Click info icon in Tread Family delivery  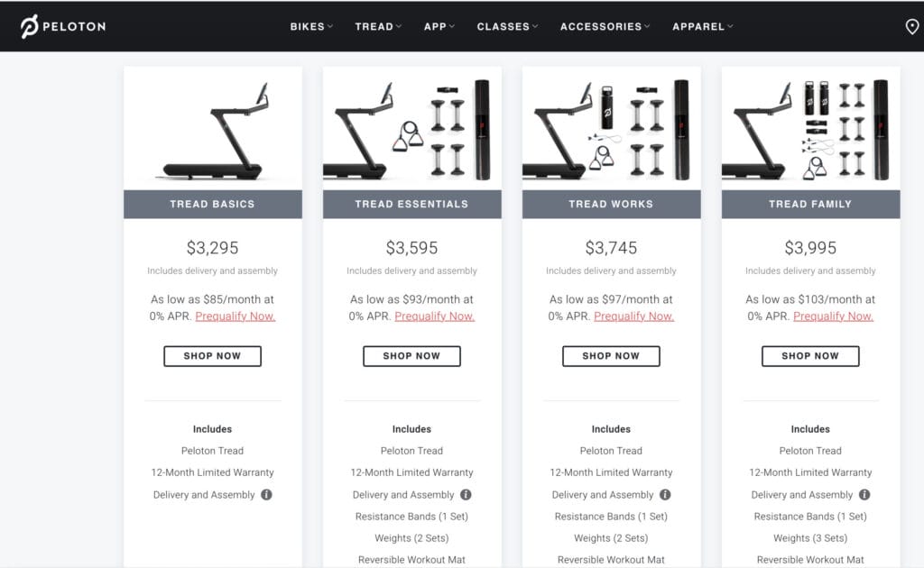(864, 494)
